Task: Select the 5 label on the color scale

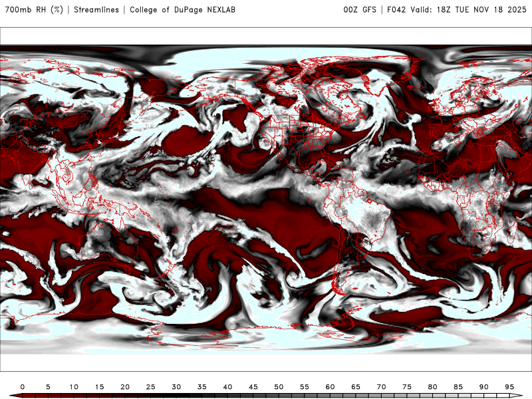Action: tap(48, 387)
